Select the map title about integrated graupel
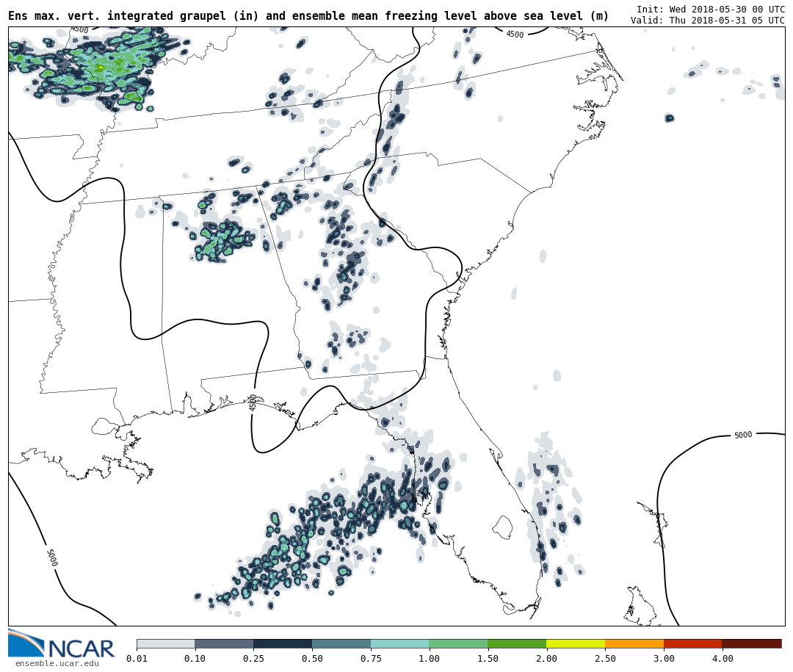Viewport: 793px width, 672px height. (x=308, y=16)
